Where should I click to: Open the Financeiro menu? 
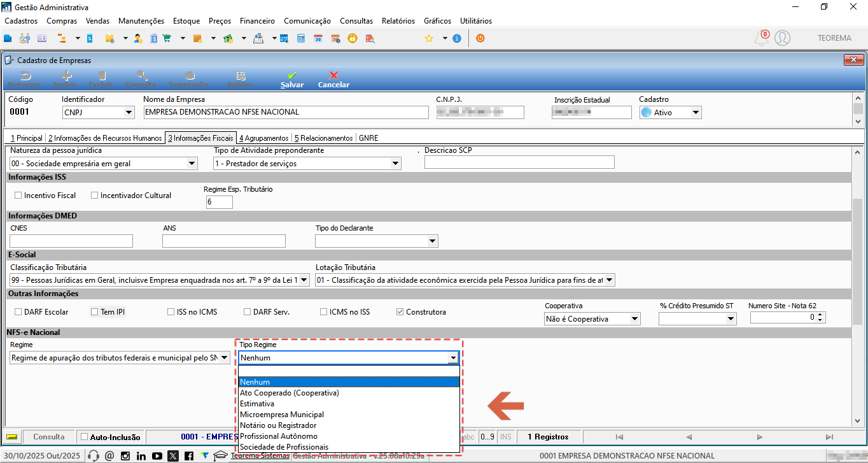pyautogui.click(x=257, y=21)
